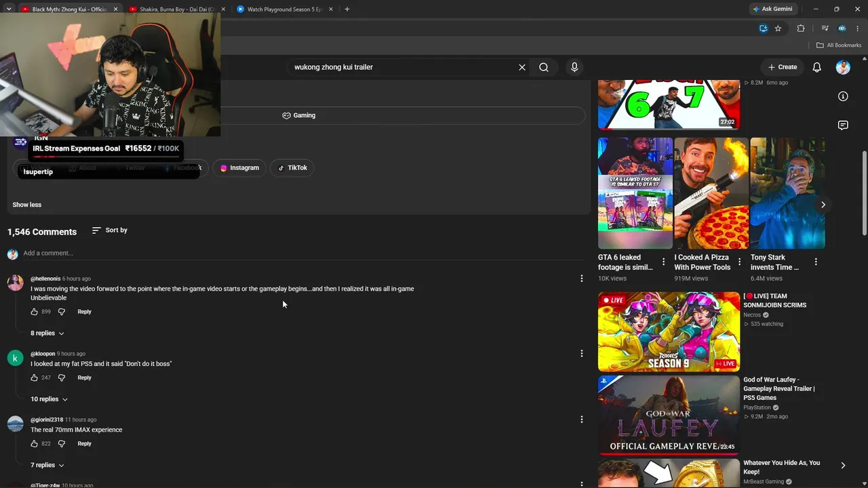868x488 pixels.
Task: Open menu for I Cooked A Pizza short
Action: pyautogui.click(x=739, y=262)
